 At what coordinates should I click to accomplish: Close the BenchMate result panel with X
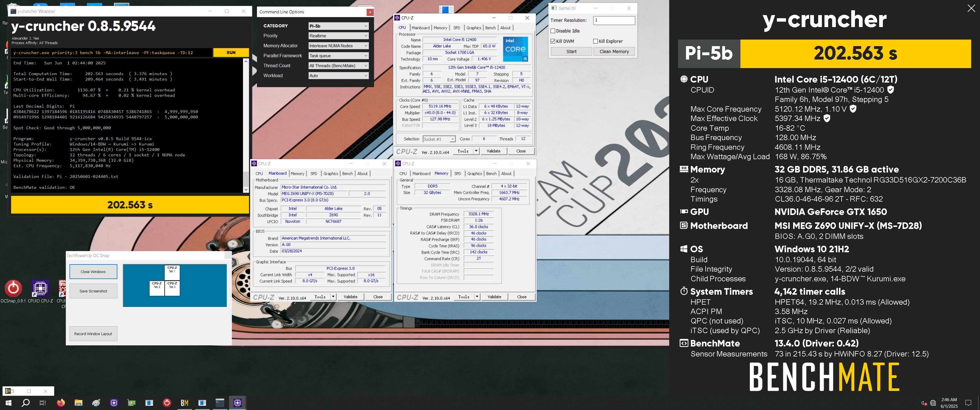(x=971, y=8)
